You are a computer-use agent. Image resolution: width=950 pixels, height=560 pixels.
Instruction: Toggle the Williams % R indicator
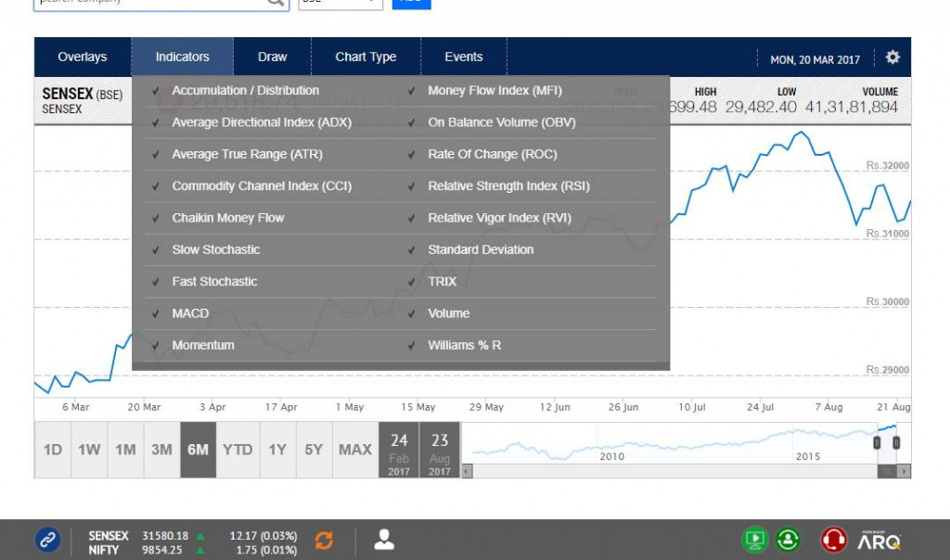[x=464, y=345]
